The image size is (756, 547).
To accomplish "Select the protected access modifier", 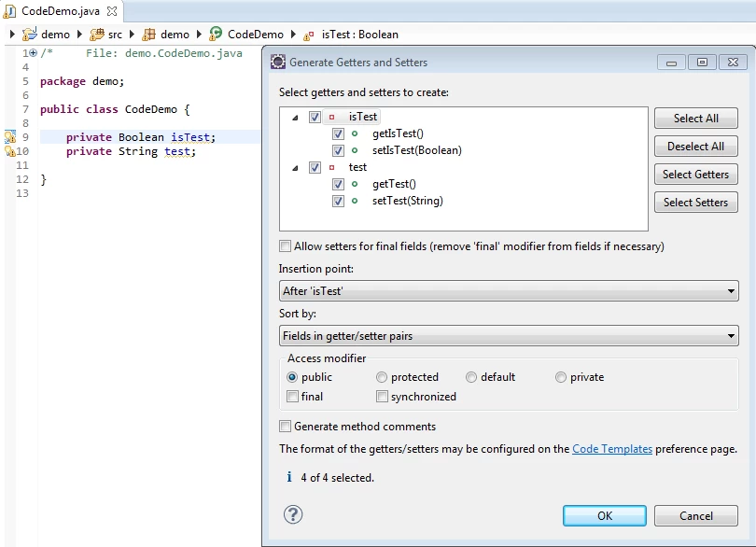I will tap(382, 377).
